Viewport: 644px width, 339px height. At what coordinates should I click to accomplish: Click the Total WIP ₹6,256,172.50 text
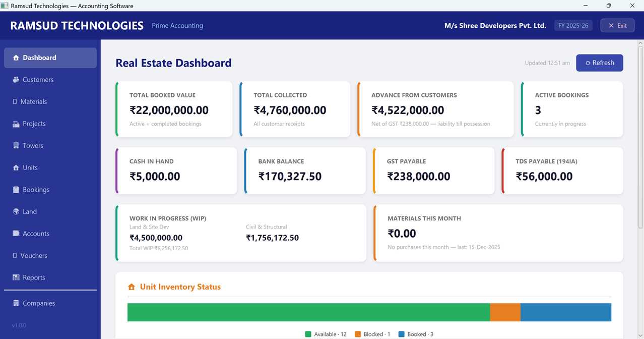[x=159, y=248]
